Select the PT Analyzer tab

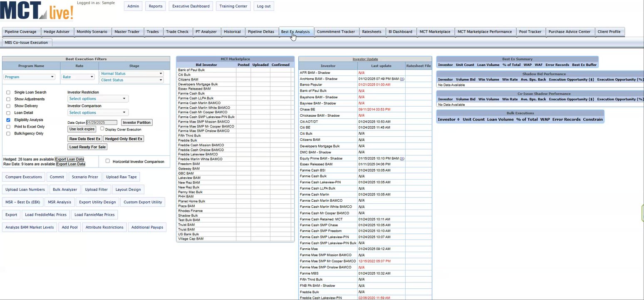206,32
